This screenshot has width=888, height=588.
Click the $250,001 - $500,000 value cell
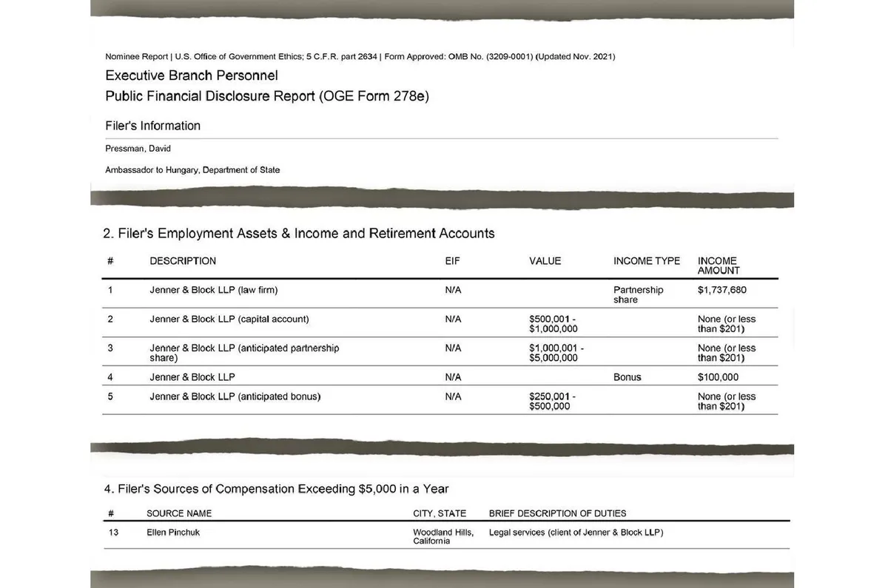click(x=552, y=401)
